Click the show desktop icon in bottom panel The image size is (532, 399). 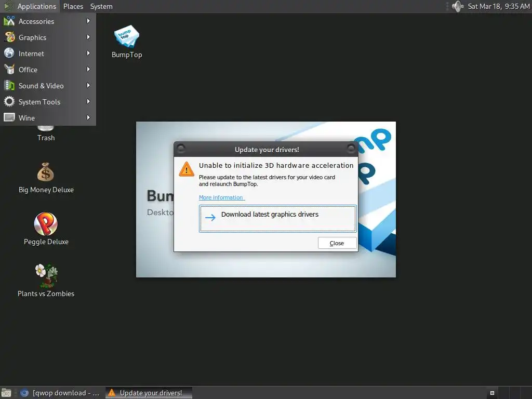(x=6, y=393)
